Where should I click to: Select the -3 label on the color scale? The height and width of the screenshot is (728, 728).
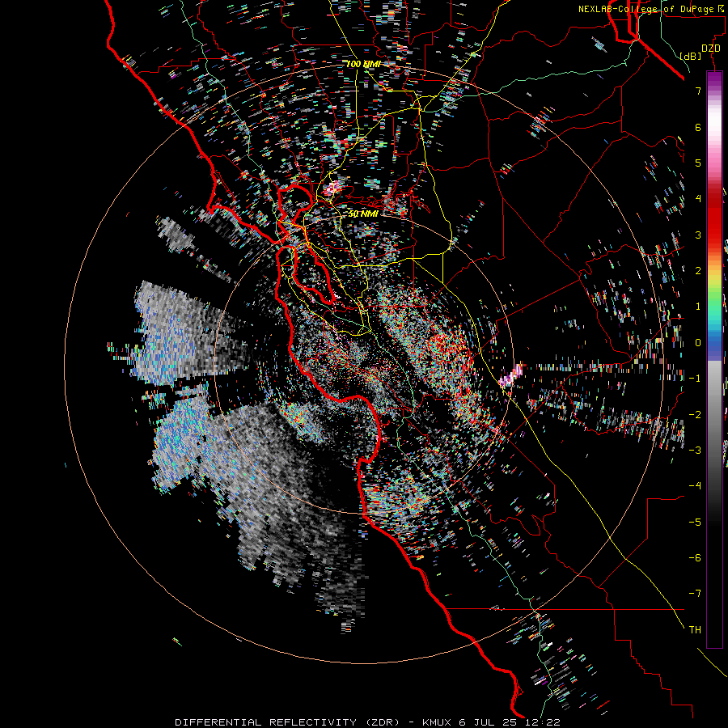pos(695,451)
